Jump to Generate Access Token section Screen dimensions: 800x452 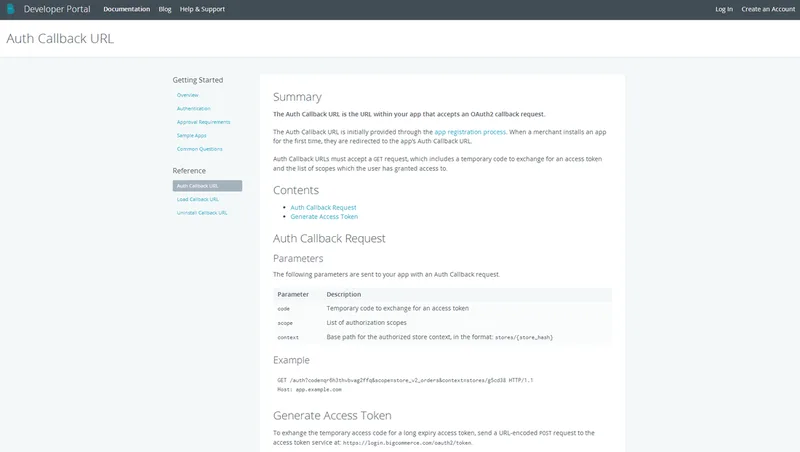click(324, 216)
